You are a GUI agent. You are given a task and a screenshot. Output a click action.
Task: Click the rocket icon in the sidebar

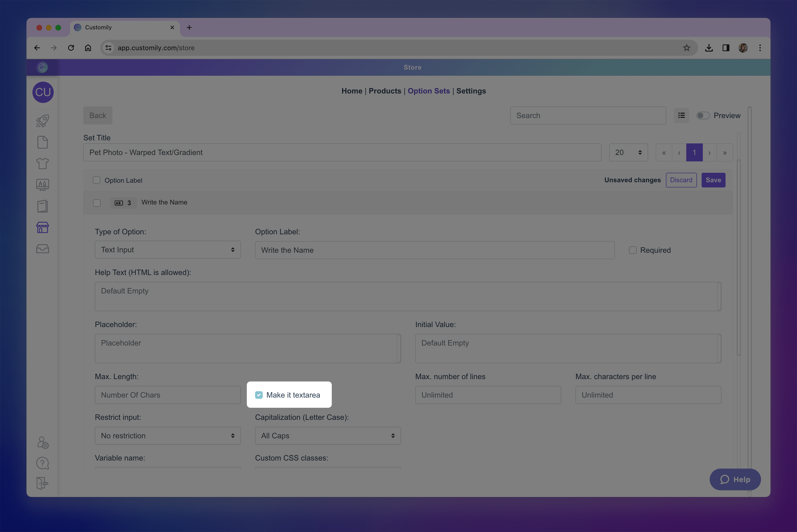point(42,121)
